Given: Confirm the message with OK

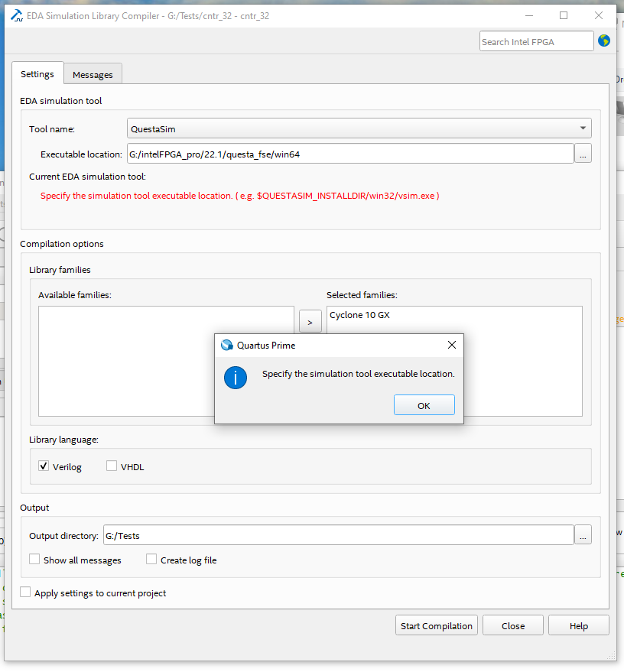Looking at the screenshot, I should tap(424, 405).
